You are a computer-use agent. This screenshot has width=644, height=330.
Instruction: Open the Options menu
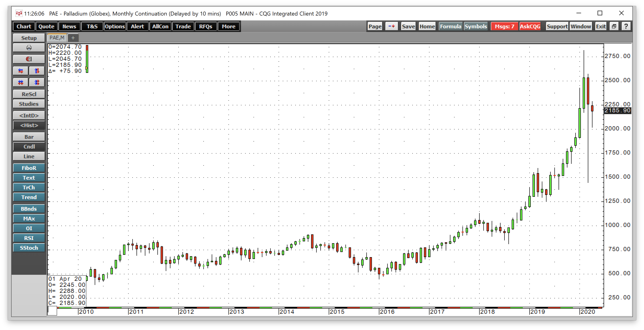pyautogui.click(x=114, y=26)
